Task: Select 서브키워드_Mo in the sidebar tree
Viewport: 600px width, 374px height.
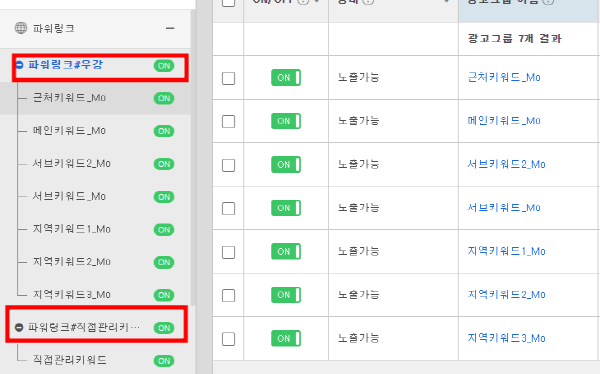Action: (x=69, y=196)
